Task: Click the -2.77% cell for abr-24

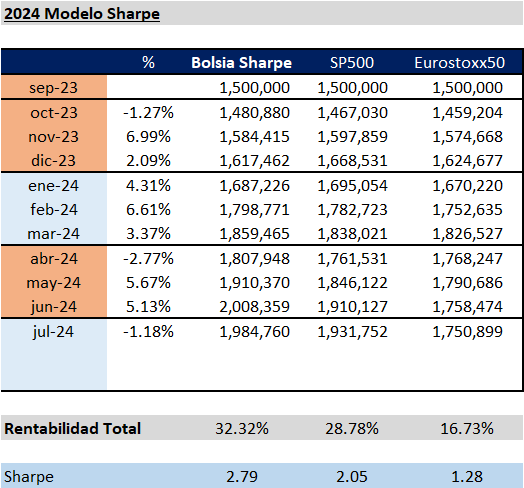Action: pyautogui.click(x=148, y=259)
